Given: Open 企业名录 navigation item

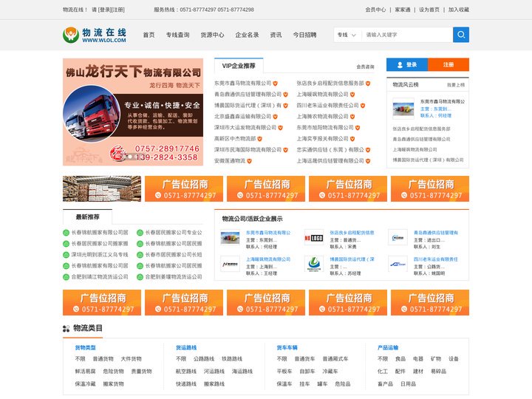Looking at the screenshot, I should coord(247,35).
